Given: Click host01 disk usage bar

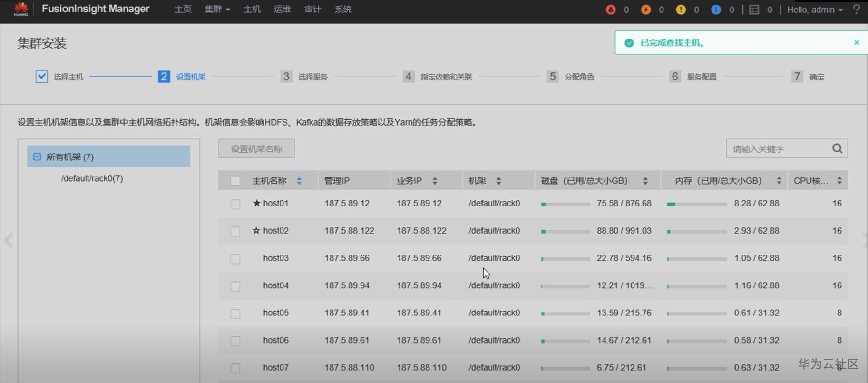Looking at the screenshot, I should point(566,204).
